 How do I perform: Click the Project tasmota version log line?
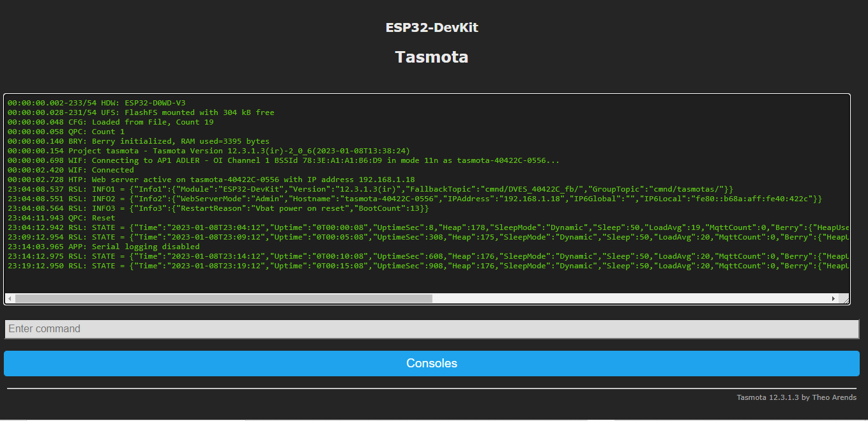[208, 151]
